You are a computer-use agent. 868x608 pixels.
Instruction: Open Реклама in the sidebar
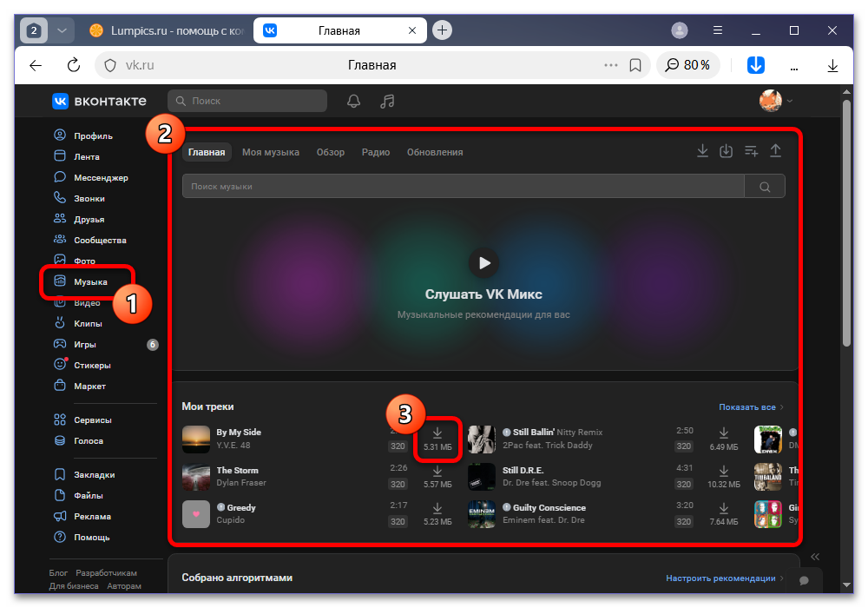(x=82, y=516)
